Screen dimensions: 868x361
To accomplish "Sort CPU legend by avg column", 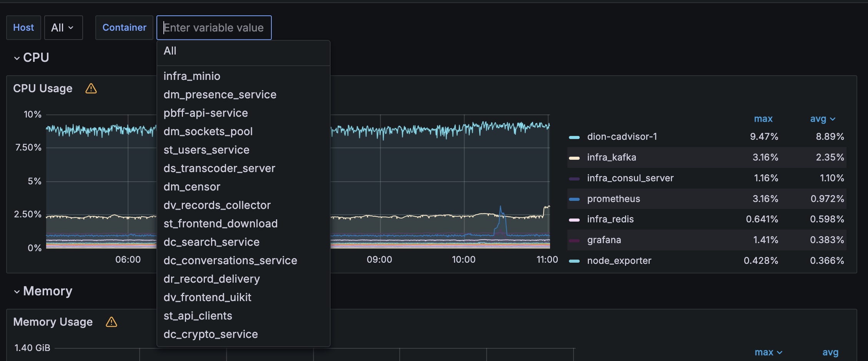I will 823,119.
